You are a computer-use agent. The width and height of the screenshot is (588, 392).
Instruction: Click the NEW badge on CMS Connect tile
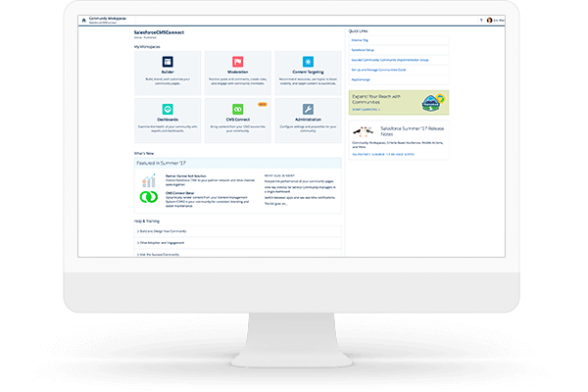[x=262, y=104]
